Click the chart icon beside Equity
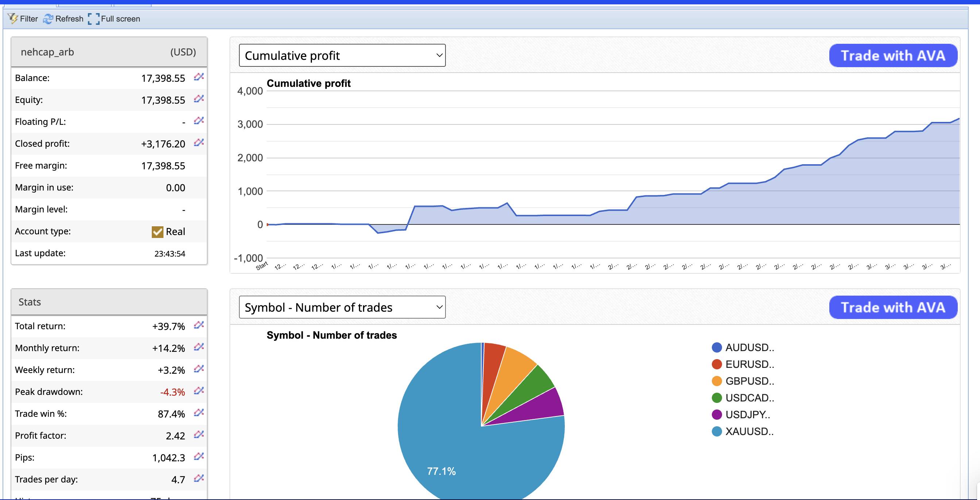The height and width of the screenshot is (500, 980). pyautogui.click(x=198, y=99)
